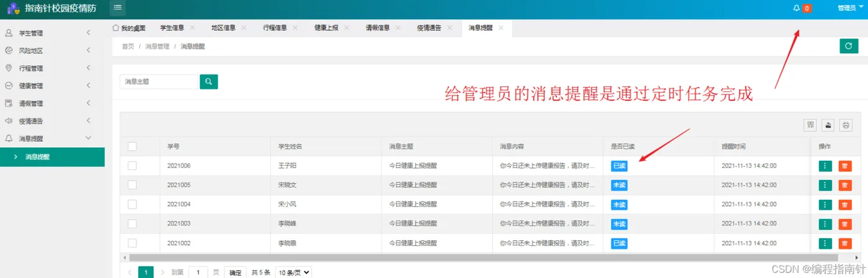The image size is (868, 278).
Task: Click the 消息管理 breadcrumb link
Action: coord(157,47)
